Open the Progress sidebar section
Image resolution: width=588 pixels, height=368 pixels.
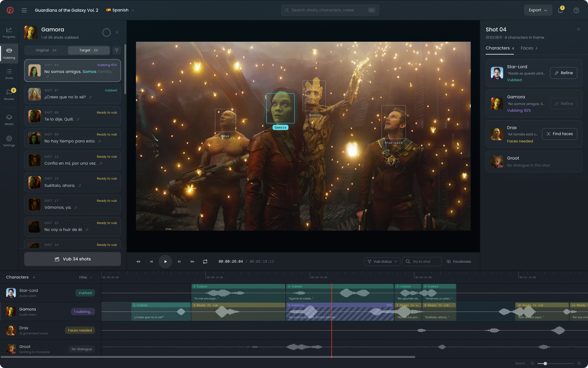tap(9, 32)
